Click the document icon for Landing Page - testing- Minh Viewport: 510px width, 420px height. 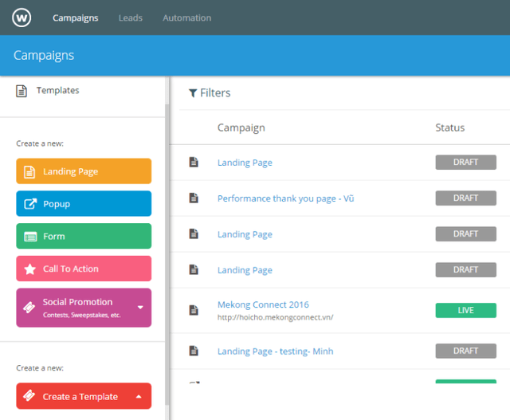tap(193, 351)
